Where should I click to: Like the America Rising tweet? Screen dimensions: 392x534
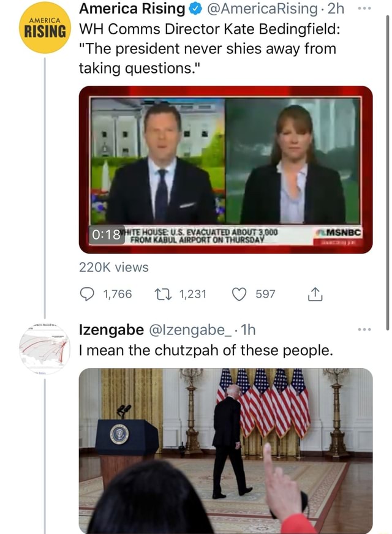point(240,294)
